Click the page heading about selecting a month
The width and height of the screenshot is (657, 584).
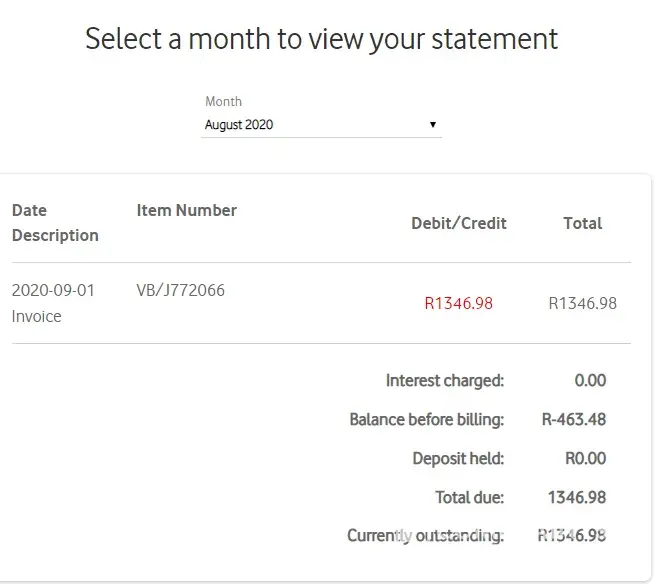click(321, 39)
